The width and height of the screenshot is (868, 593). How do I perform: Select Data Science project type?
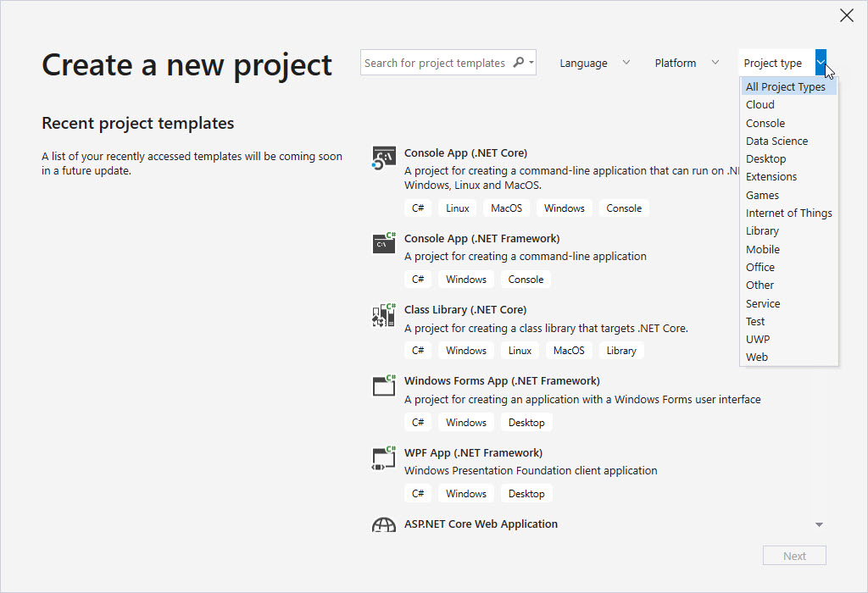[789, 141]
